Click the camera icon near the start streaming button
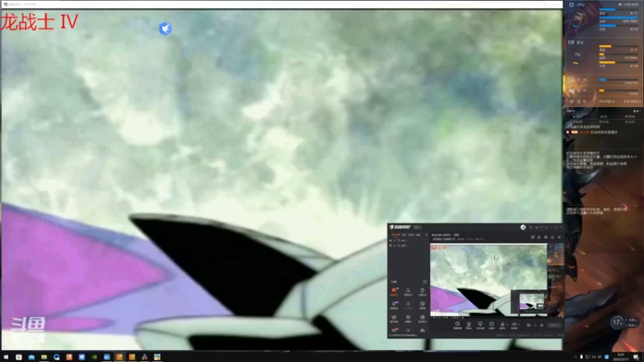 point(529,325)
